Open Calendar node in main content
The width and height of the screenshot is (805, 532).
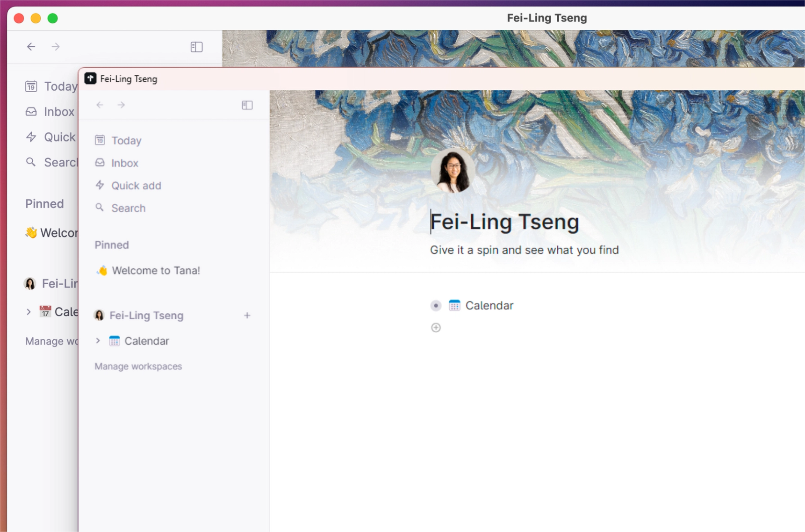[489, 306]
